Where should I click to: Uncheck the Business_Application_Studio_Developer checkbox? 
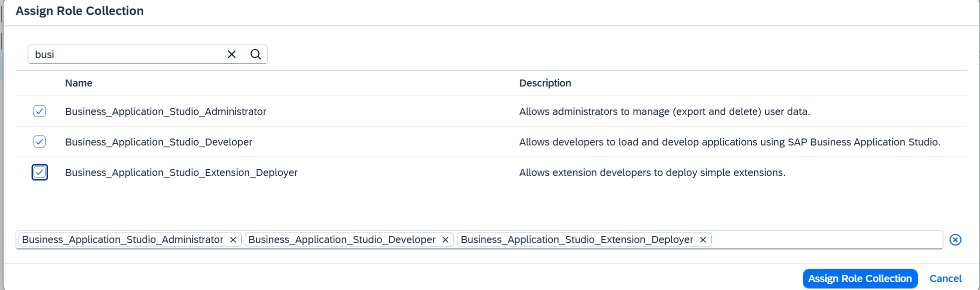tap(40, 141)
